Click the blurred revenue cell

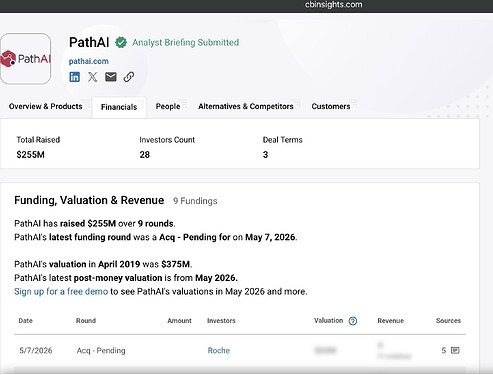[394, 350]
